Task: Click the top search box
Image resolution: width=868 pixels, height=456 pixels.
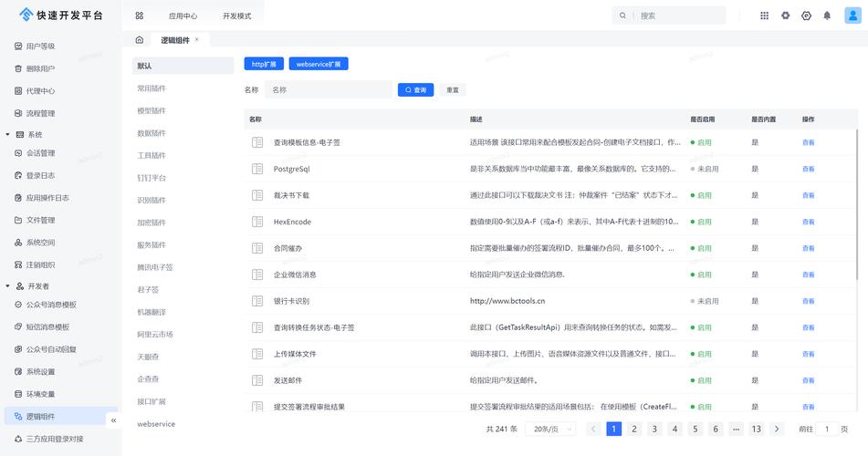Action: point(669,16)
